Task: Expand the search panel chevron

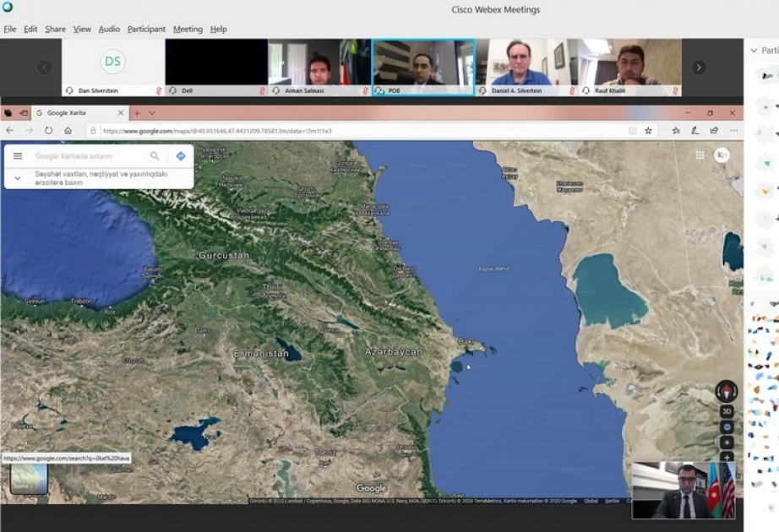Action: pos(18,178)
